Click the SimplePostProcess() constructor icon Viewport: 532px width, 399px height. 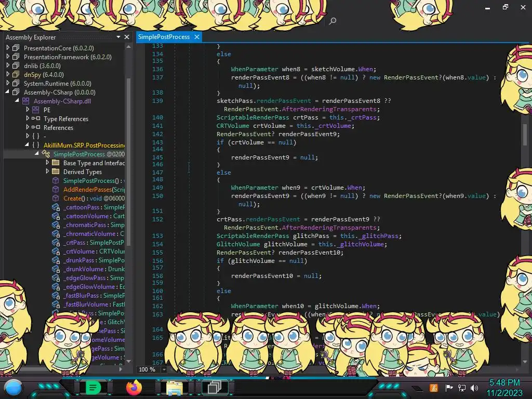56,180
